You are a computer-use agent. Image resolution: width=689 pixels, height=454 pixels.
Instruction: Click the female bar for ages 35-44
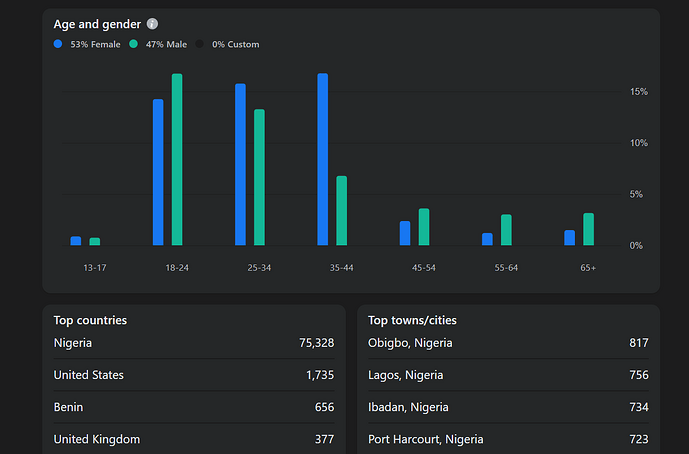[x=323, y=160]
